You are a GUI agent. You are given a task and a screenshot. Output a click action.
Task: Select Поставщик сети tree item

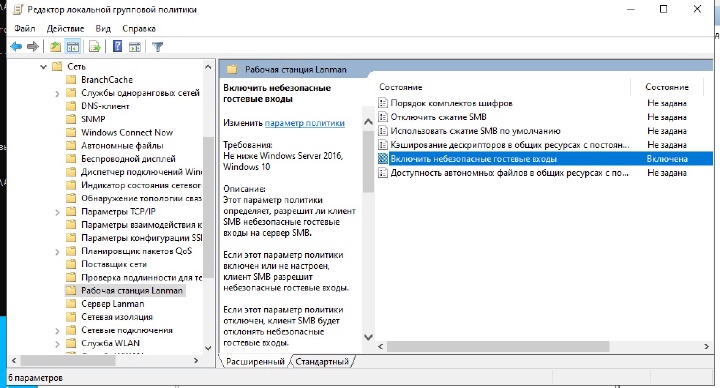(114, 264)
